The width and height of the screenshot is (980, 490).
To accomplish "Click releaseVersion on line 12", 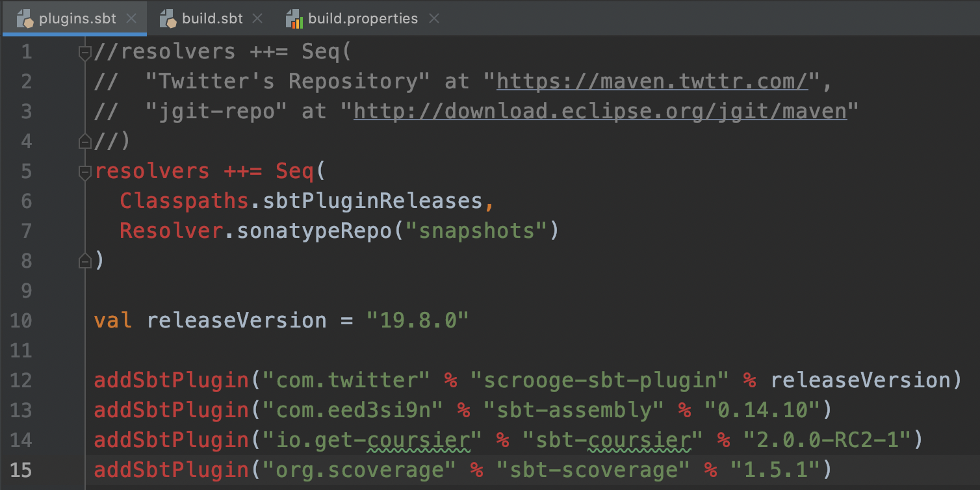I will [x=859, y=380].
